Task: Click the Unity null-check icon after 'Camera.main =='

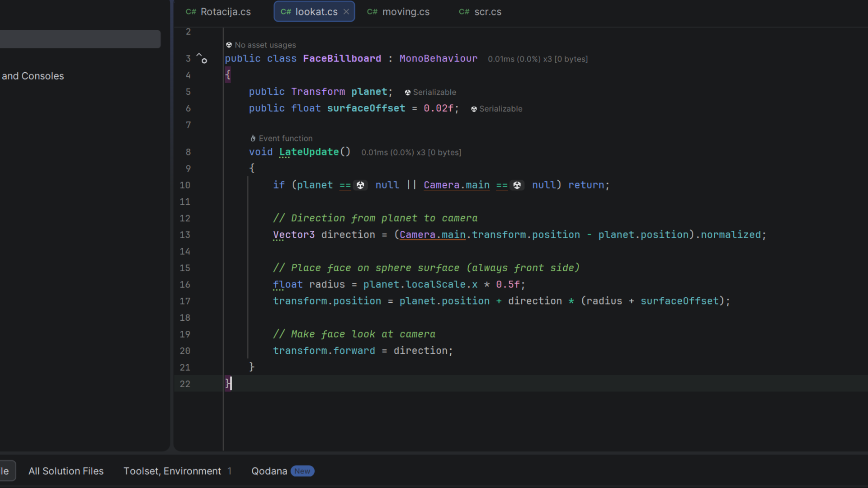Action: click(x=517, y=185)
